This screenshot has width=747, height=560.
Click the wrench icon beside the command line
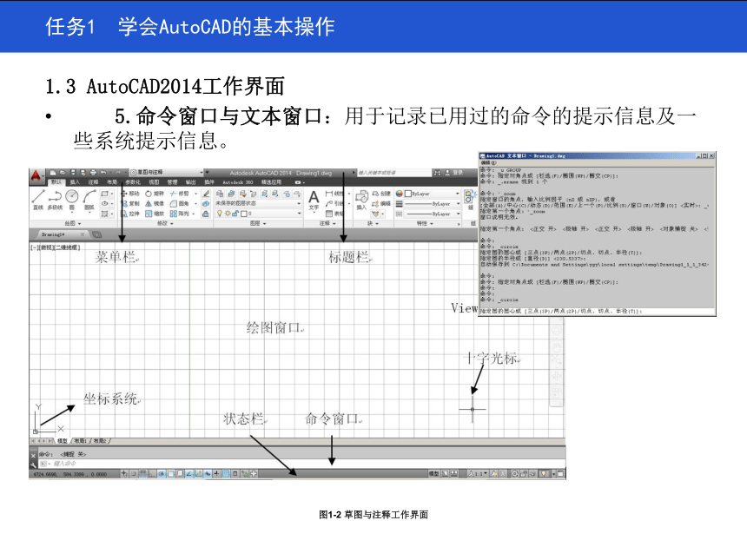pyautogui.click(x=33, y=464)
